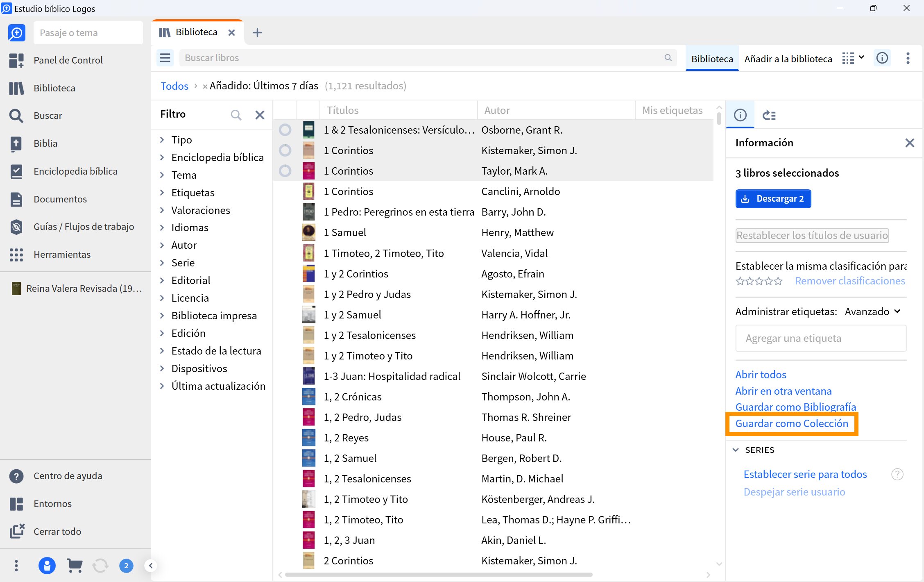Open the shopping cart store icon
The width and height of the screenshot is (924, 582).
[x=75, y=566]
